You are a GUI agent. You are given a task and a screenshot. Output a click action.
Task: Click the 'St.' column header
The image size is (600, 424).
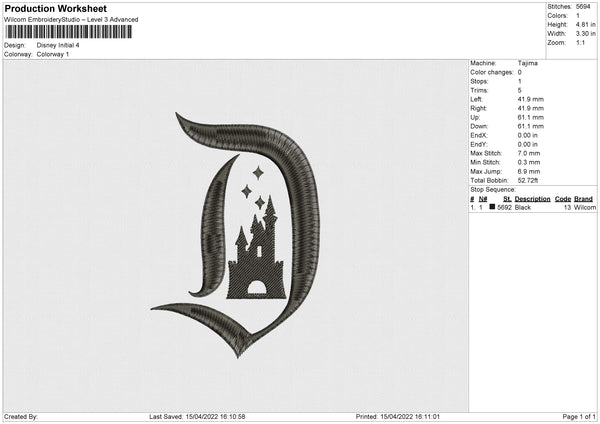(x=507, y=199)
